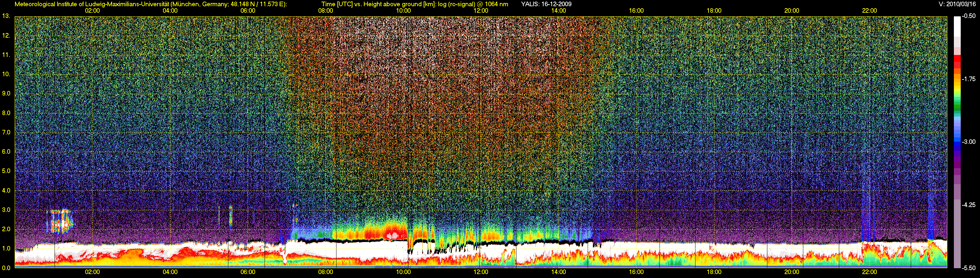Click the '11.' height axis label
This screenshot has width=980, height=278.
coord(6,55)
